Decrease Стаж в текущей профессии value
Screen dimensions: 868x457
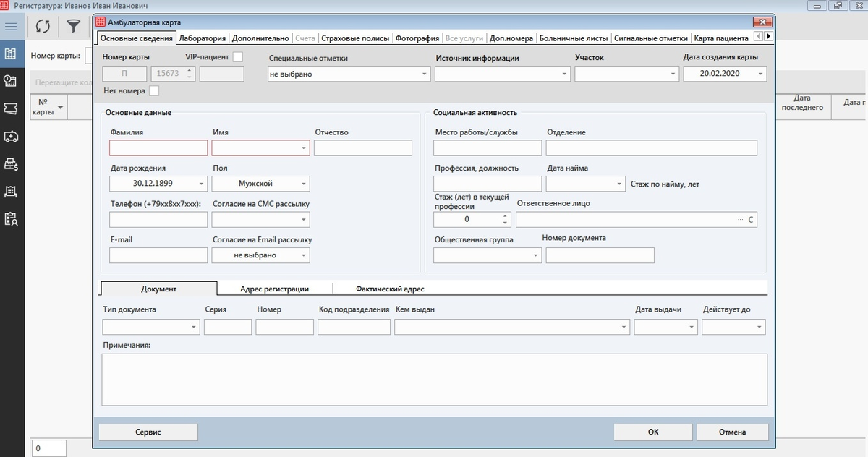point(505,223)
